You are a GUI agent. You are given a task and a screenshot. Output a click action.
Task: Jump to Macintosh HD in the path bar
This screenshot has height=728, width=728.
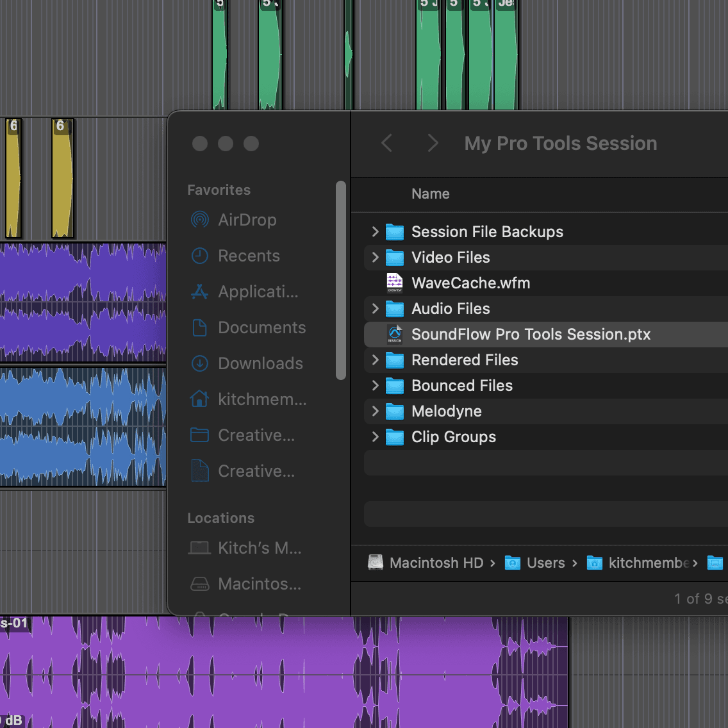coord(426,563)
